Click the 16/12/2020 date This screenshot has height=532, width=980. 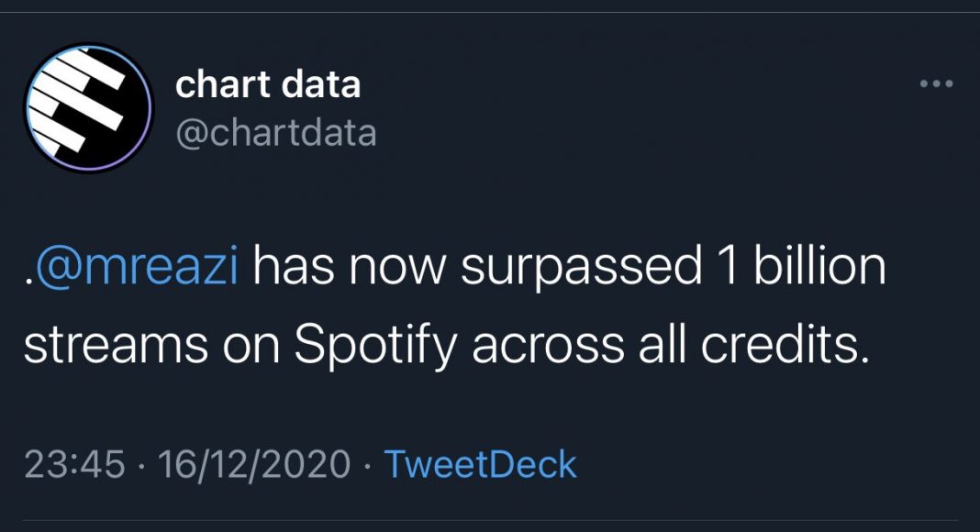(x=253, y=464)
